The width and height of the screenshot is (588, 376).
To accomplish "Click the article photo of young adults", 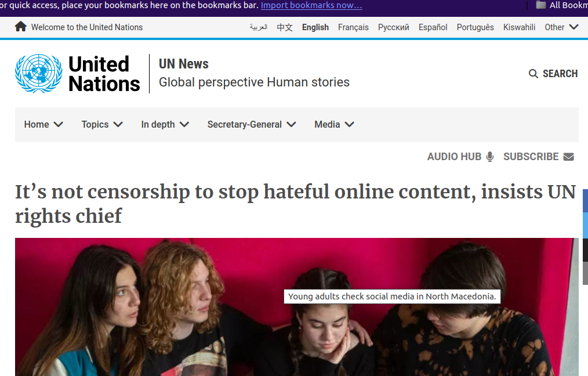I will coord(297,307).
